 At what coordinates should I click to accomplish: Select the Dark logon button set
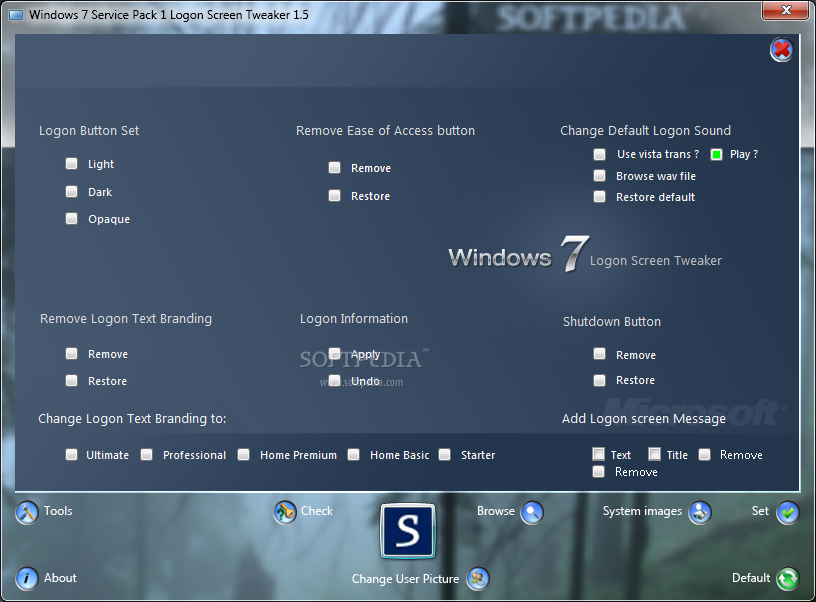[71, 191]
